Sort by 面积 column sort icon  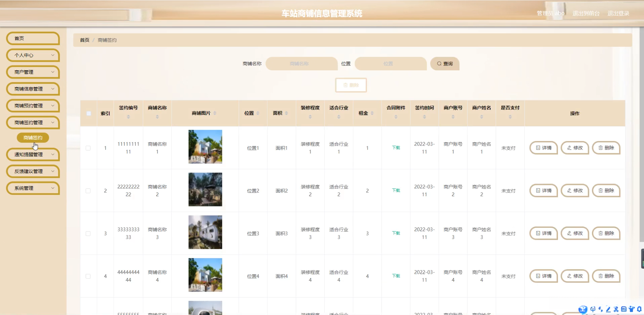click(x=286, y=113)
